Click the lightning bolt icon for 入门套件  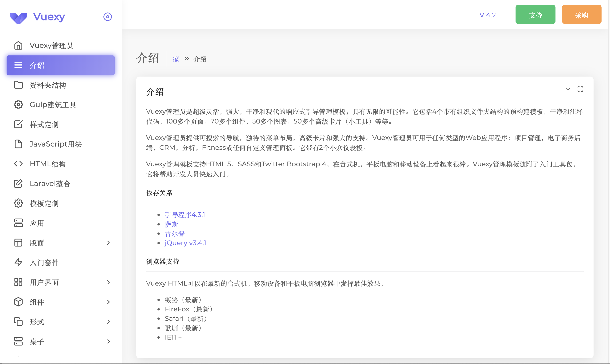[18, 263]
